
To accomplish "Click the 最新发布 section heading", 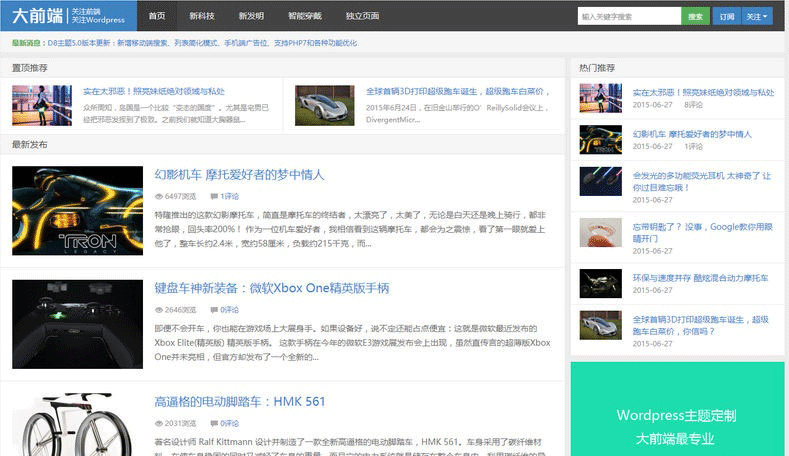I will [x=30, y=144].
